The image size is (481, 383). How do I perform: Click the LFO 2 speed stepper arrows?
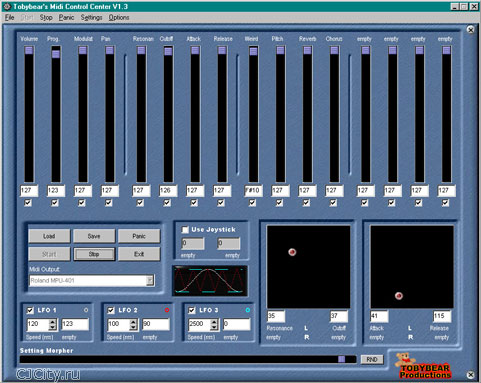click(134, 324)
